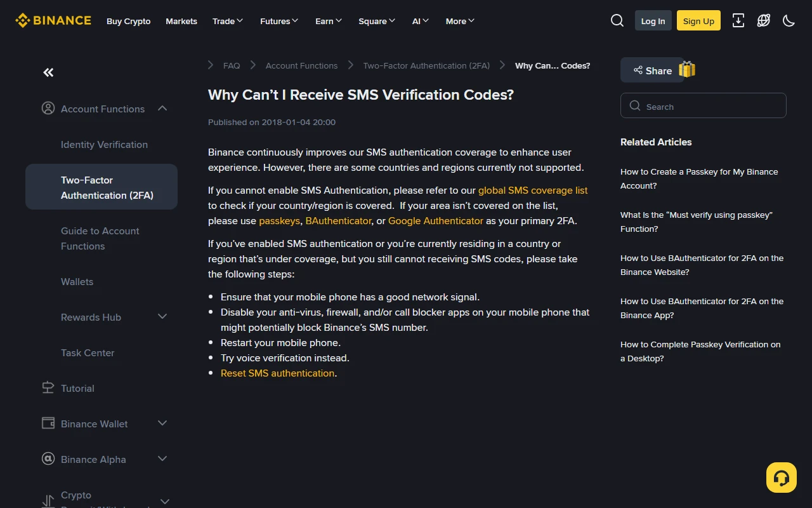This screenshot has width=812, height=508.
Task: Open Reset SMS authentication link
Action: tap(277, 373)
